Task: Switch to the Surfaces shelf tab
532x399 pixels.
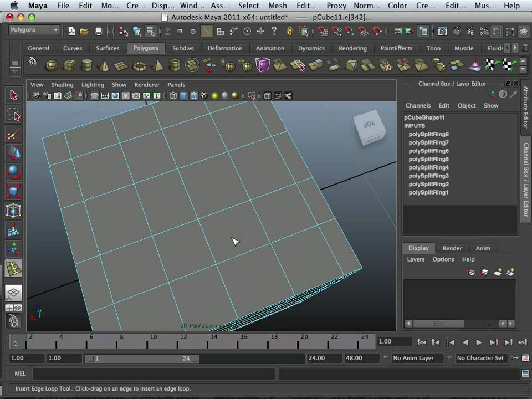Action: pyautogui.click(x=108, y=48)
